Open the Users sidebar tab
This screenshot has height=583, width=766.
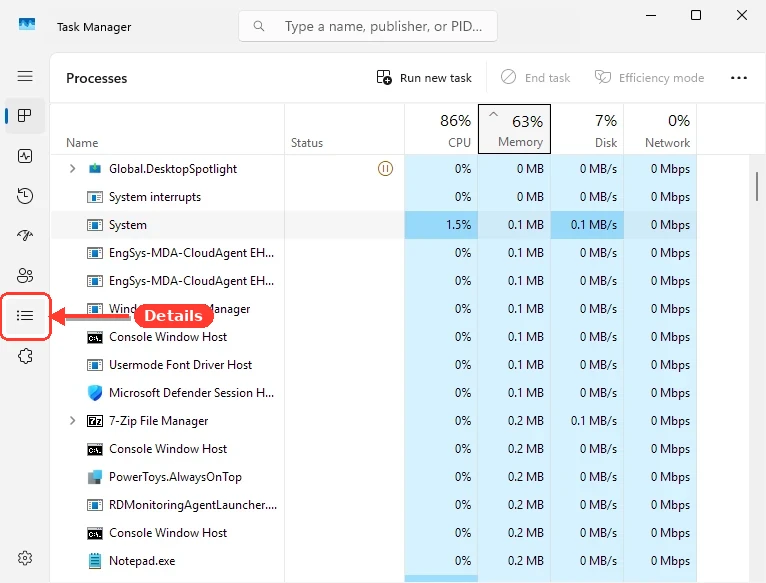[x=25, y=276]
